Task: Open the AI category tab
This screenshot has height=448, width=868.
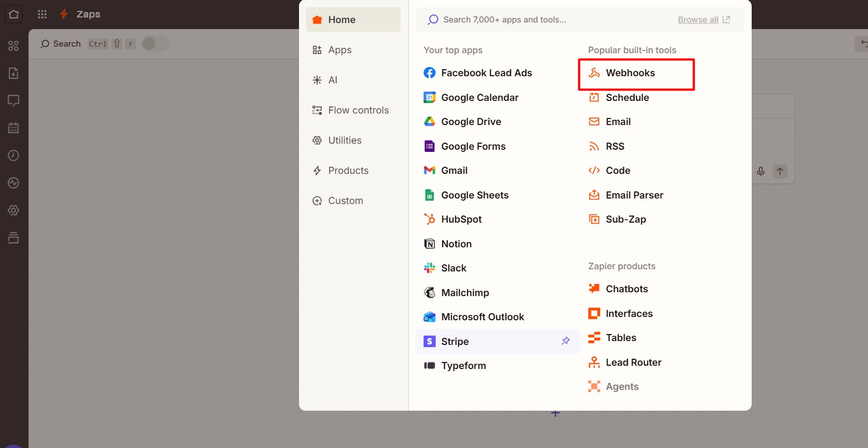Action: pos(332,80)
